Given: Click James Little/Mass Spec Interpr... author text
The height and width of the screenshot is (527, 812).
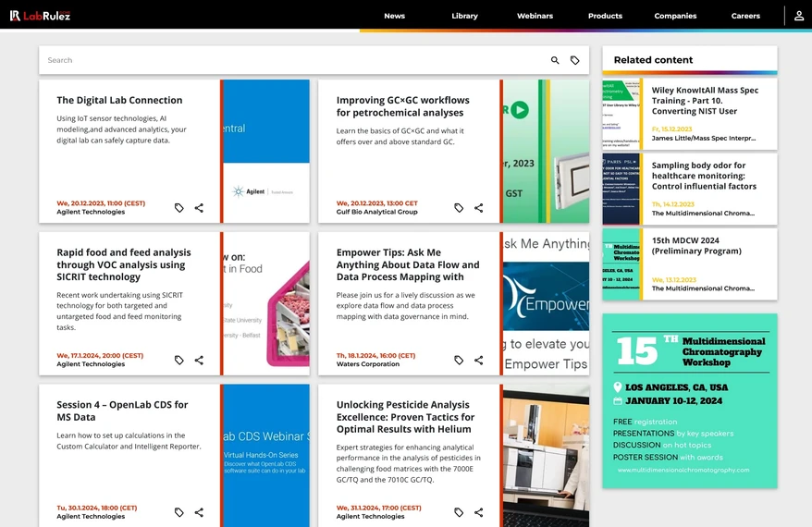Looking at the screenshot, I should (703, 138).
